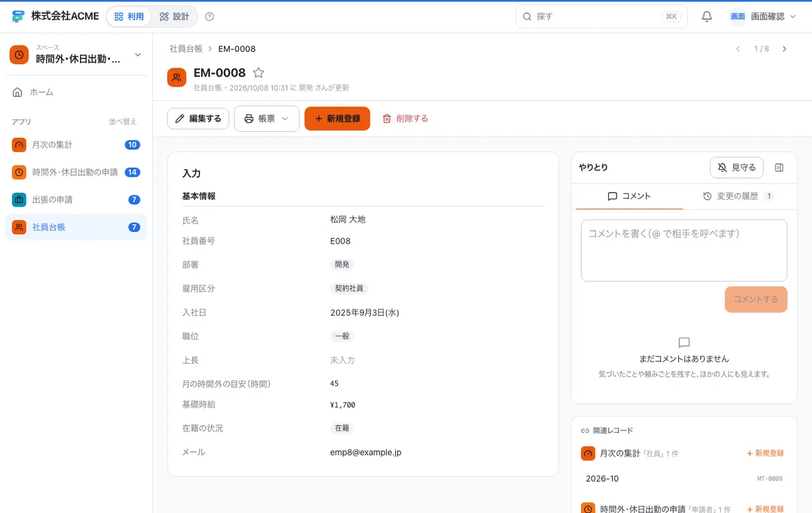
Task: Click 社員台帳 breadcrumb link
Action: tap(186, 49)
